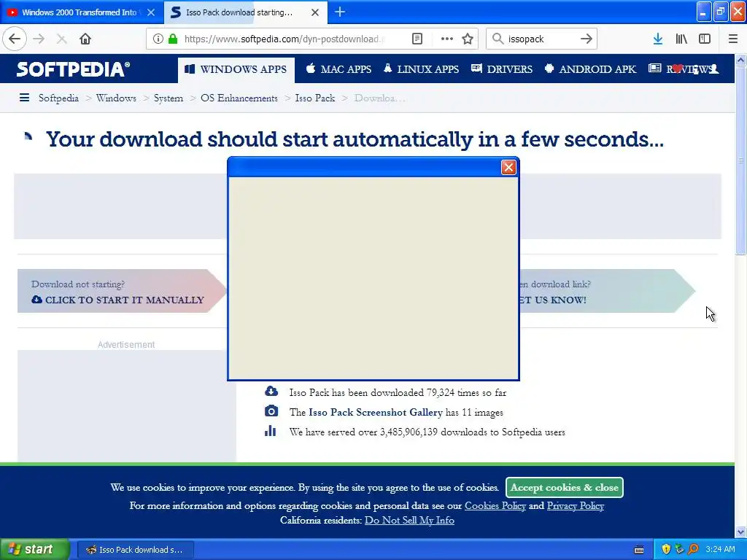Go to the Home page icon

coord(85,39)
